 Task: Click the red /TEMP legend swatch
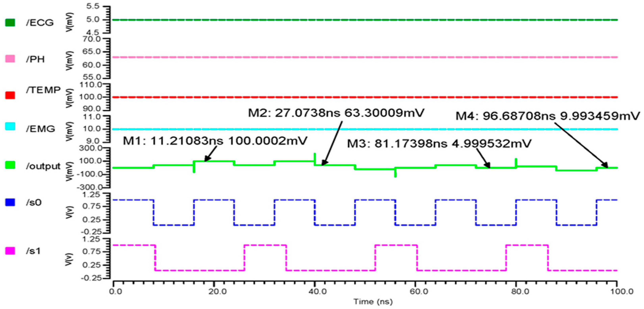(10, 95)
